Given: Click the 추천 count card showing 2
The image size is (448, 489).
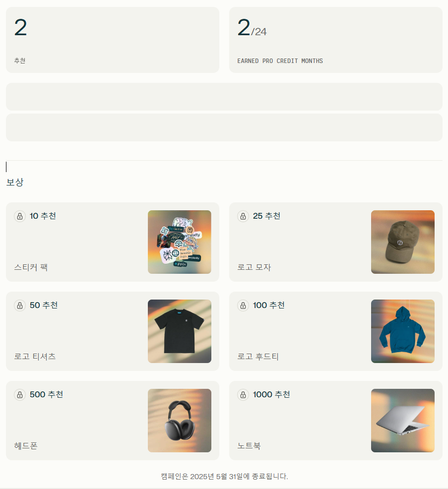Looking at the screenshot, I should [113, 40].
